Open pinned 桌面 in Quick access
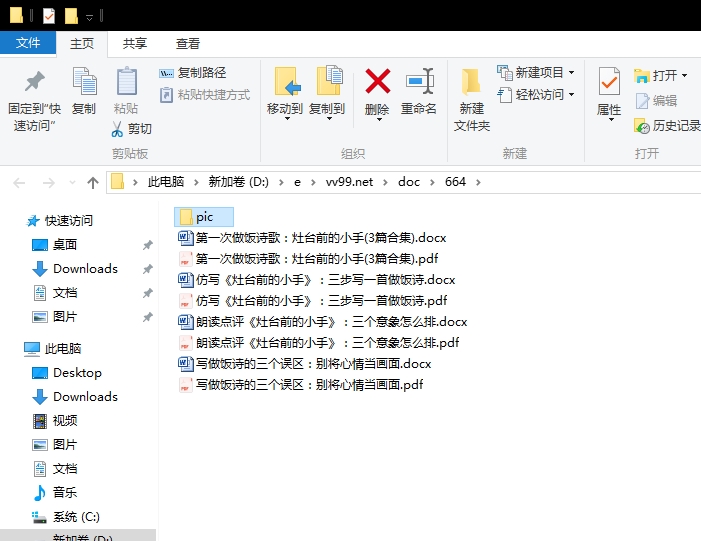 pos(54,245)
